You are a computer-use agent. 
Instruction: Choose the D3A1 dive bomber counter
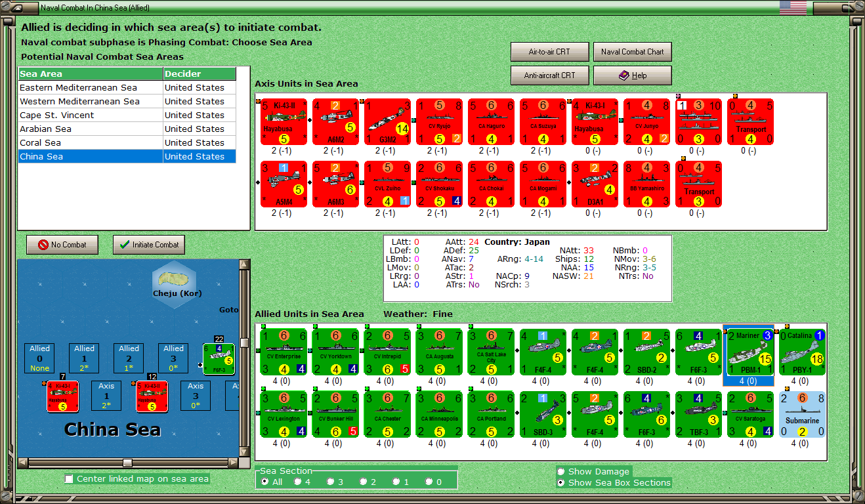tap(595, 184)
